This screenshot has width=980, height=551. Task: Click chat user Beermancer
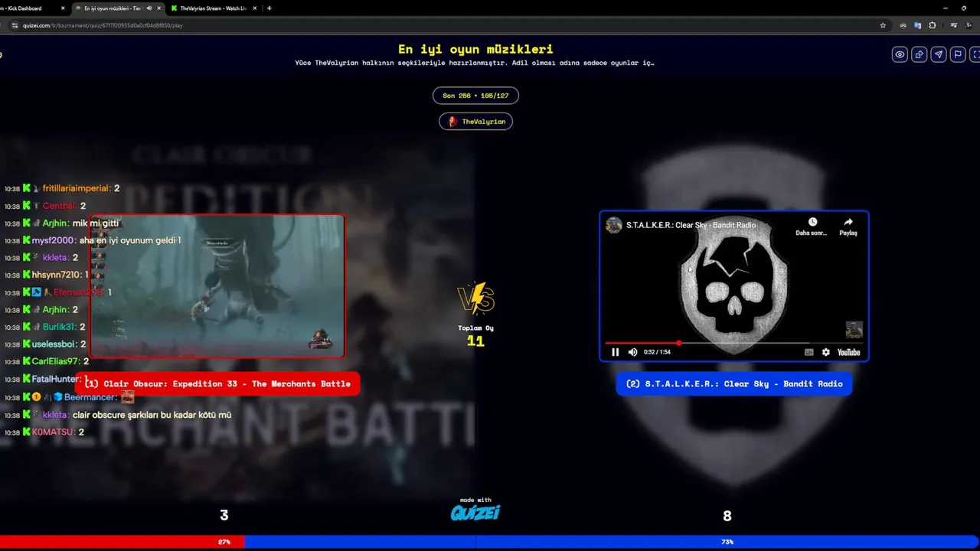coord(90,397)
